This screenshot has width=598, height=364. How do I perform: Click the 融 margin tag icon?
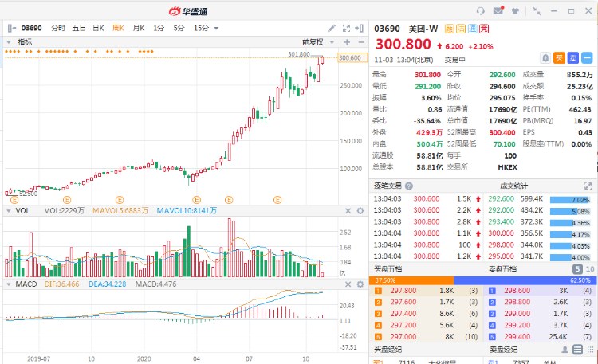pyautogui.click(x=449, y=29)
